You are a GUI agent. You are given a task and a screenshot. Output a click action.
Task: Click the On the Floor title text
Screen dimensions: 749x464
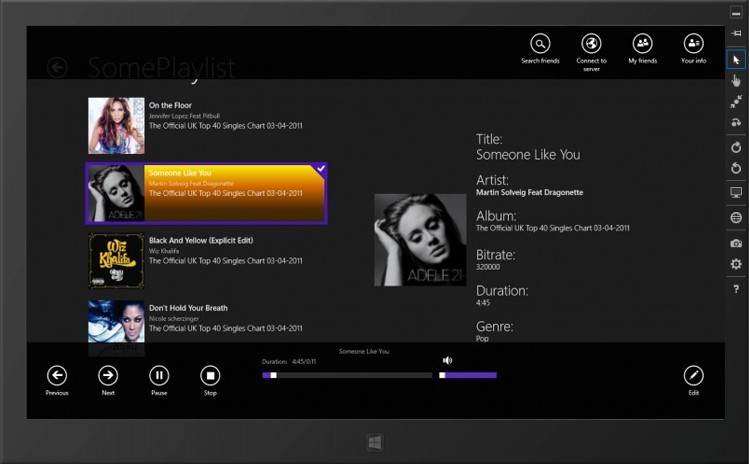coord(170,106)
